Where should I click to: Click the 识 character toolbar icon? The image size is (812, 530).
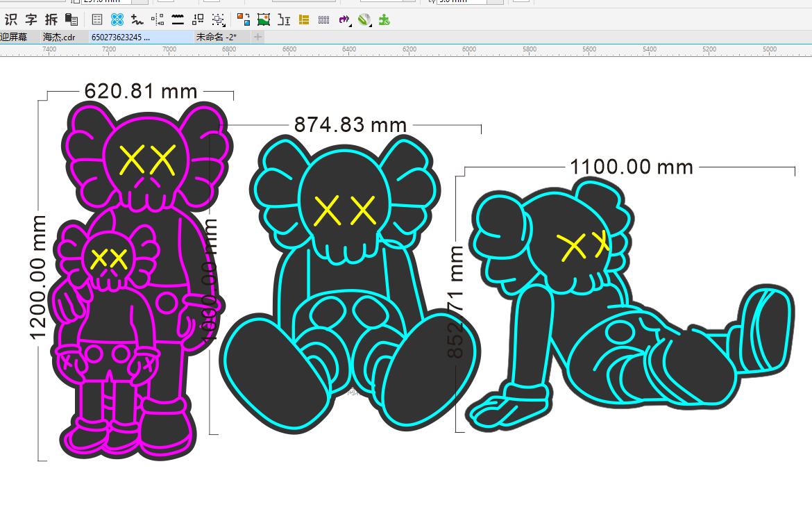click(x=11, y=19)
